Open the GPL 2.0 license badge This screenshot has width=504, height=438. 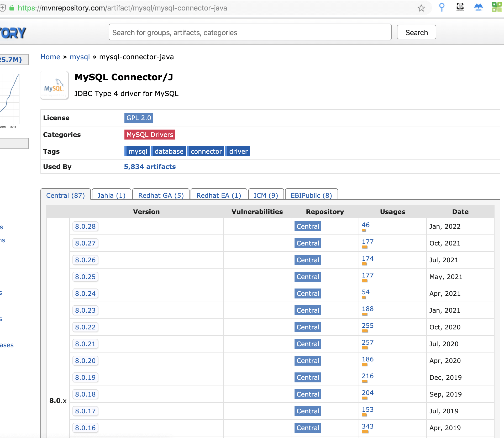click(x=139, y=118)
